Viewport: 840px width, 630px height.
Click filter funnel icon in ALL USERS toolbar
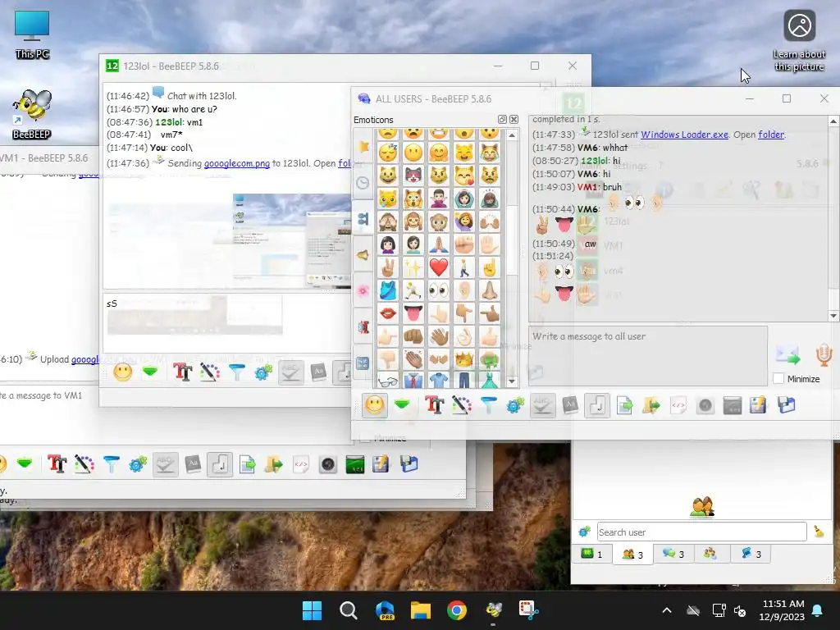pyautogui.click(x=488, y=405)
